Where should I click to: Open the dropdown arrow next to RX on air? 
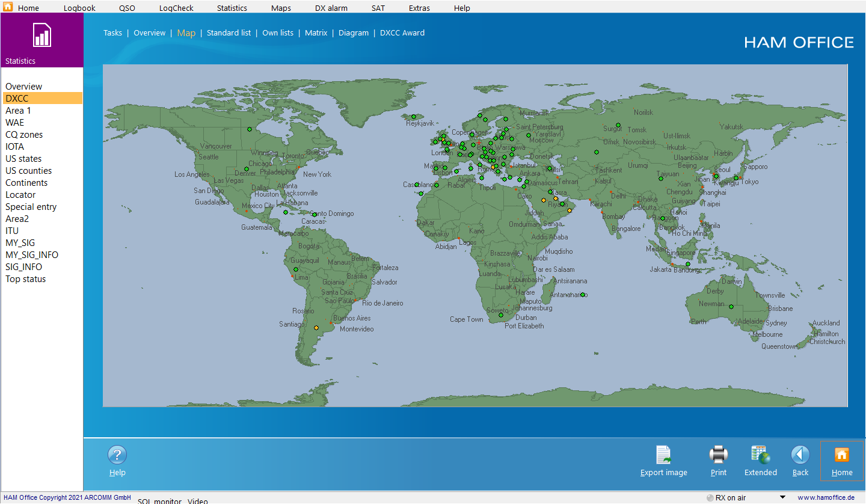tap(782, 497)
